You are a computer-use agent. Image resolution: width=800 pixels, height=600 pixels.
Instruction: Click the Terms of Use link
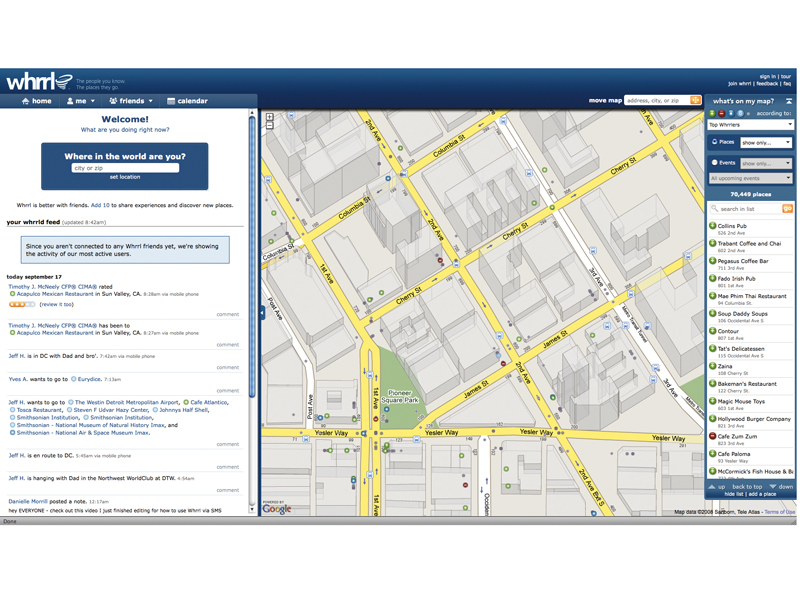coord(779,512)
